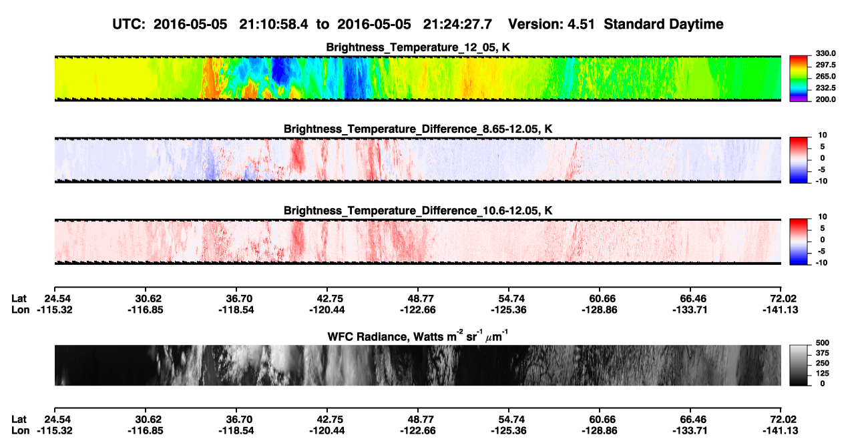The width and height of the screenshot is (868, 445).
Task: Click the grayscale WFC Radiance image strip
Action: coord(417,366)
